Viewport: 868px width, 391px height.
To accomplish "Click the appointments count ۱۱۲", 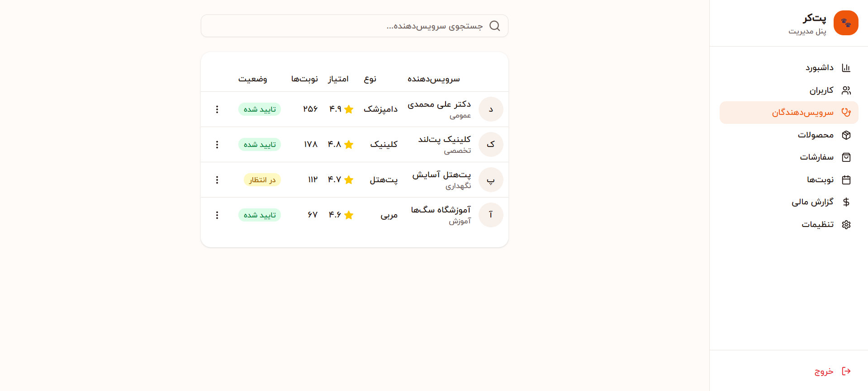I will [313, 180].
